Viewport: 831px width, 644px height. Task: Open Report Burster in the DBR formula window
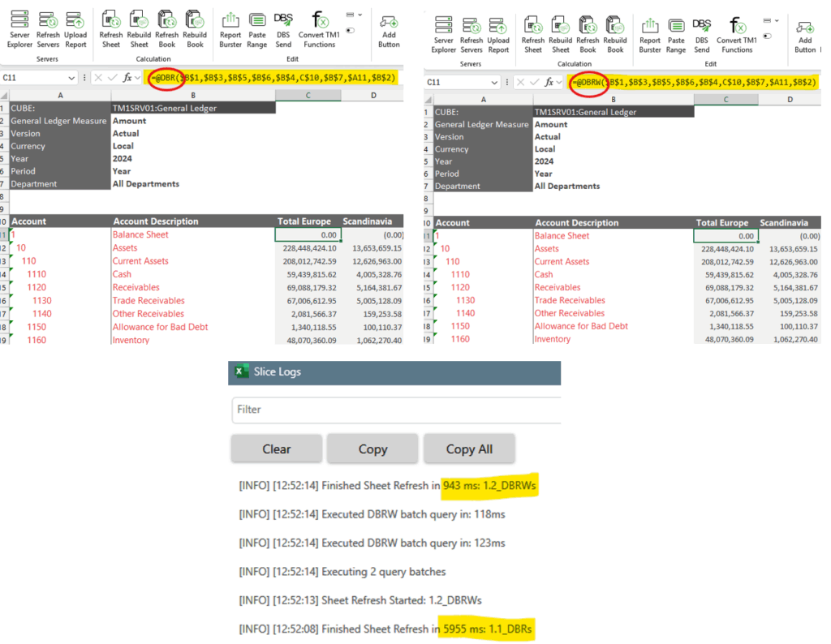[230, 30]
